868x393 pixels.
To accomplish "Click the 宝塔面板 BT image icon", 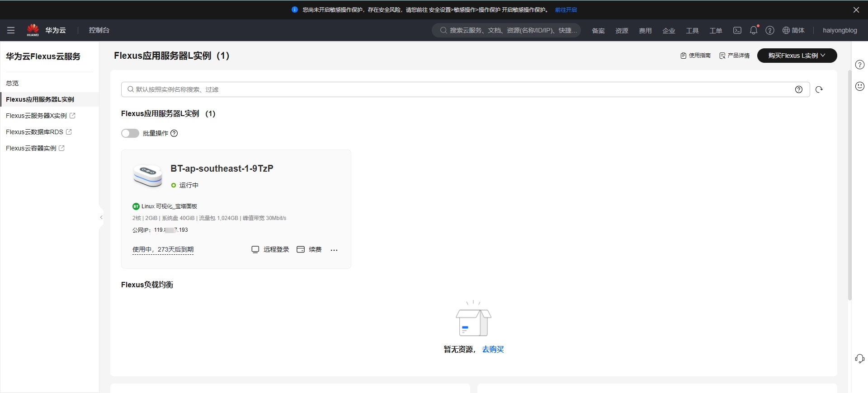I will pyautogui.click(x=136, y=206).
